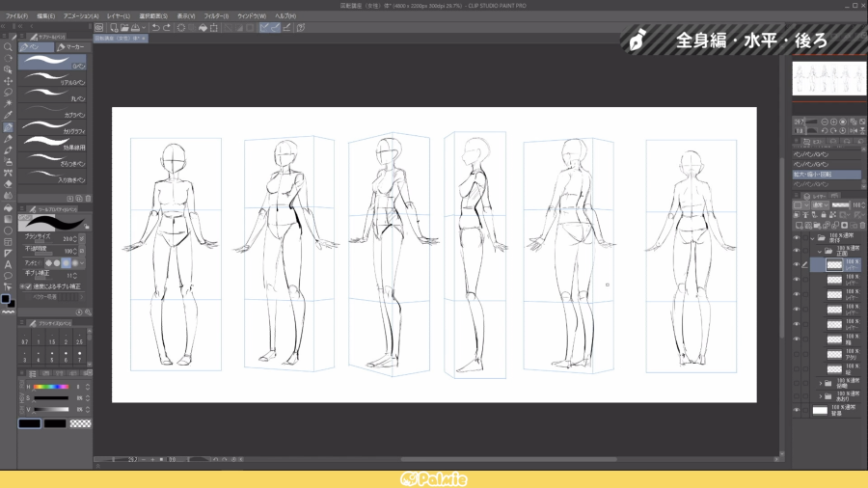Select the no anti-aliasing option
This screenshot has width=868, height=488.
pyautogui.click(x=48, y=263)
